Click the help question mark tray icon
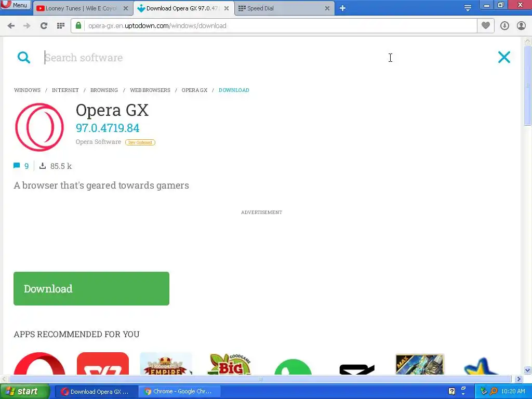Viewport: 532px width, 399px height. pyautogui.click(x=451, y=392)
